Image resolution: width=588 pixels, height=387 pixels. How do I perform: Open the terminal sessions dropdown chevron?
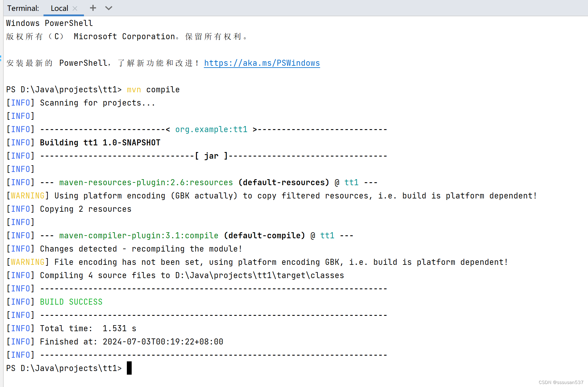tap(108, 8)
